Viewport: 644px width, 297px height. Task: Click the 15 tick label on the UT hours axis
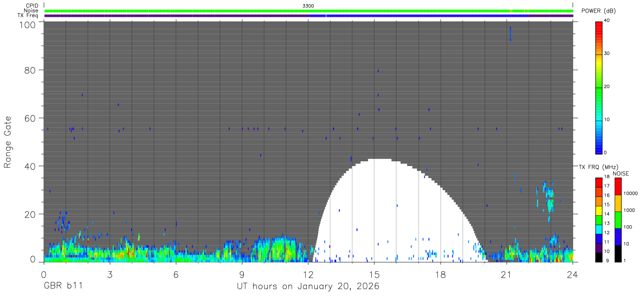tap(374, 274)
